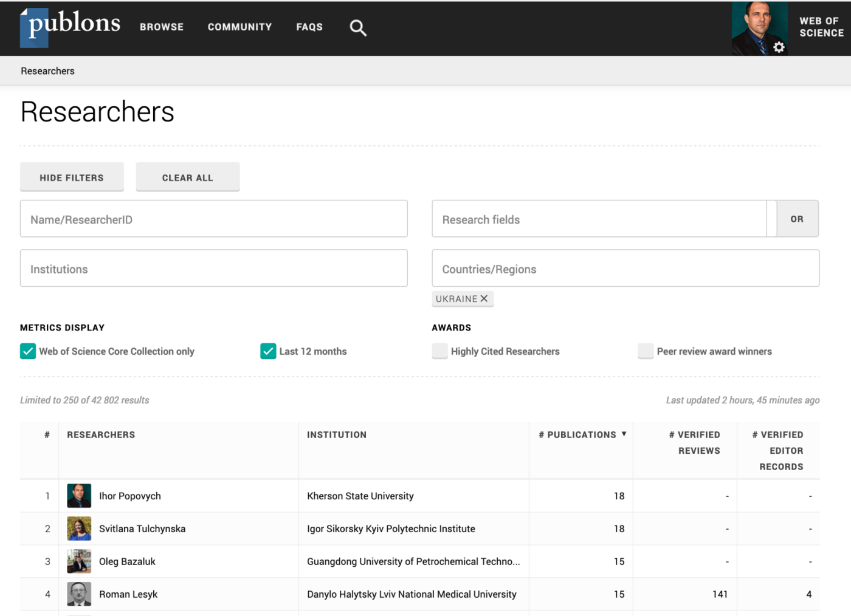The width and height of the screenshot is (851, 616).
Task: Sort descending via Publications arrow
Action: [x=624, y=434]
